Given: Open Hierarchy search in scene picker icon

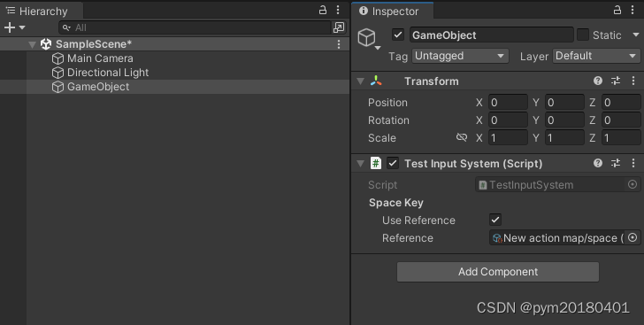Looking at the screenshot, I should pyautogui.click(x=339, y=27).
